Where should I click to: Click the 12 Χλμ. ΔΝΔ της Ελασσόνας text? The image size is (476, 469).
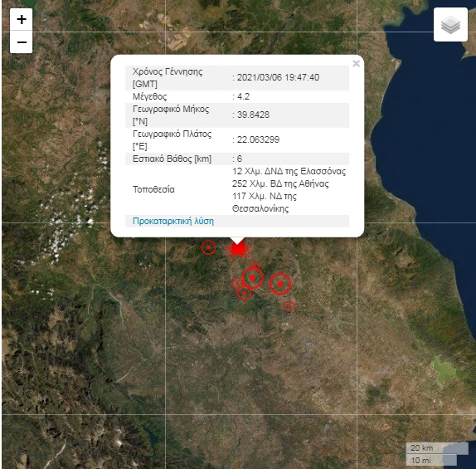289,172
